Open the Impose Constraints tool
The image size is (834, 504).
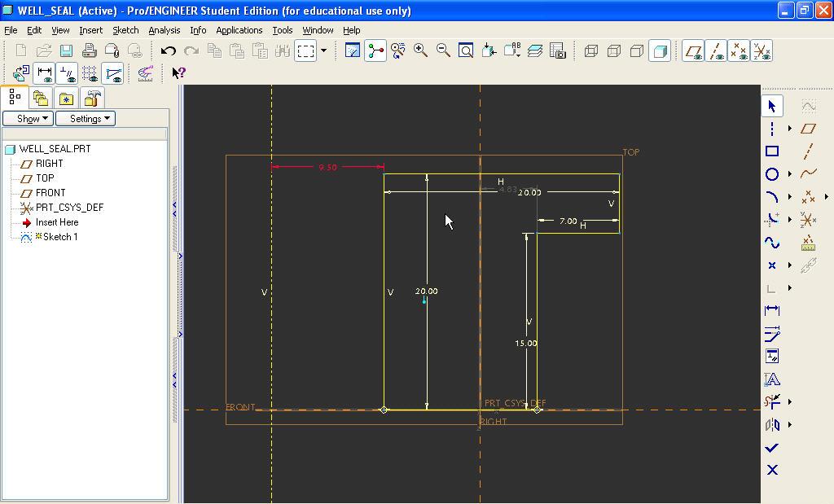coord(772,356)
